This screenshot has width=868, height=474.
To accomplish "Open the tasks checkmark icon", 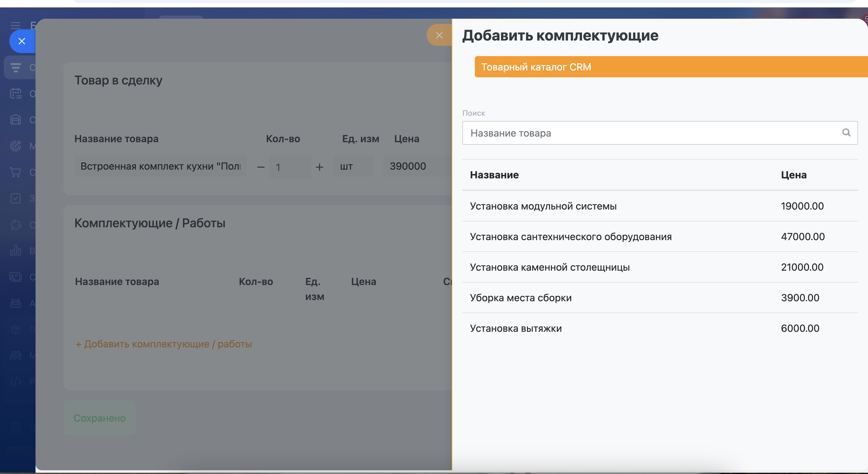I will coord(16,198).
